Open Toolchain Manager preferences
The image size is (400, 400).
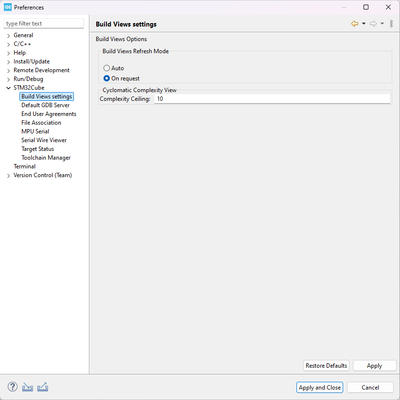pos(46,158)
